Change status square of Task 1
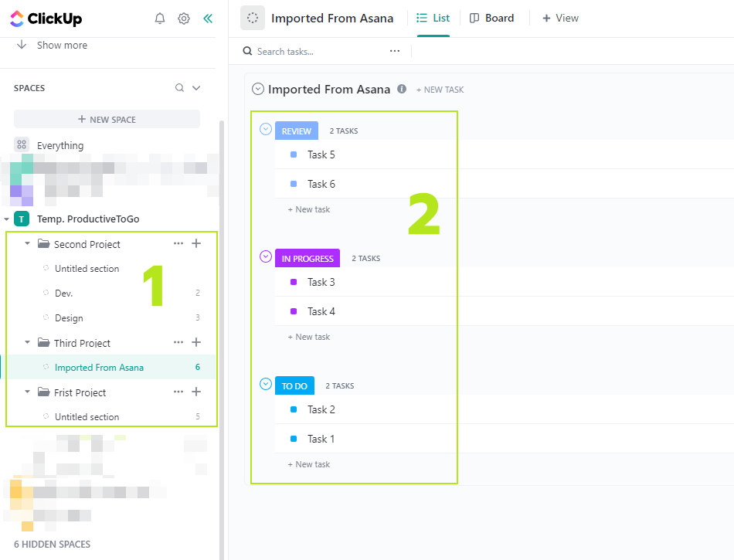Screen dimensions: 734x560 pos(294,439)
